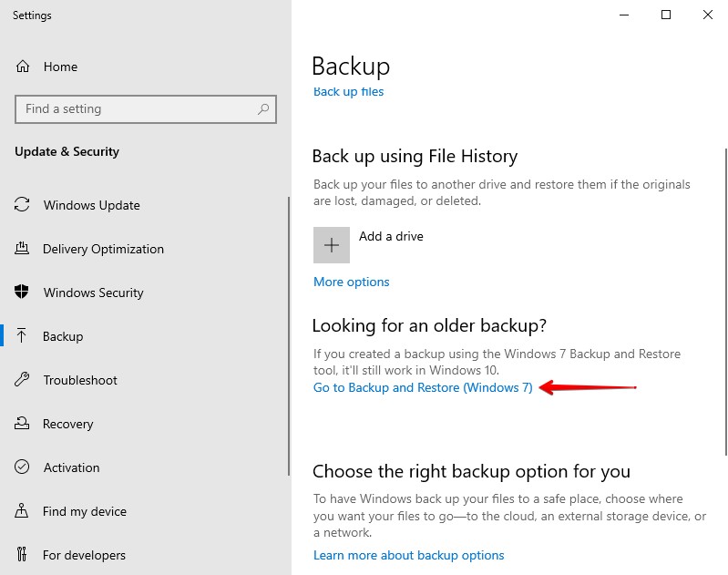
Task: Click the Troubleshoot wrench icon
Action: [22, 379]
